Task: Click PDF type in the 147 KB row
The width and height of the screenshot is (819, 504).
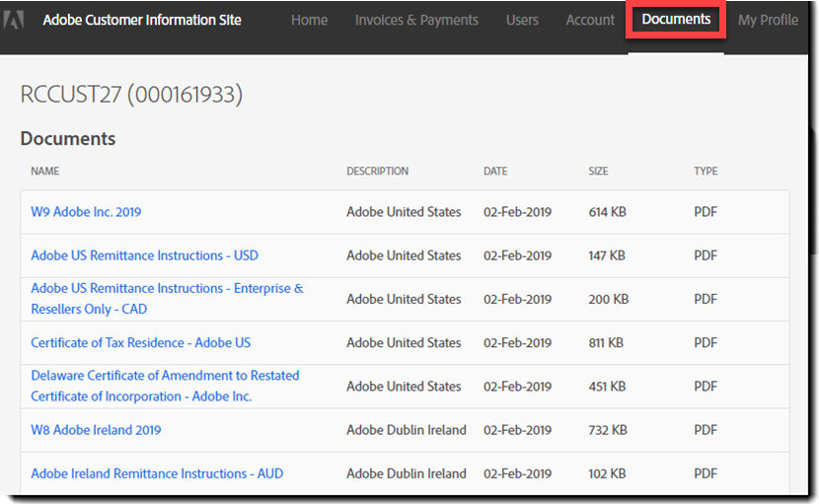Action: coord(706,255)
